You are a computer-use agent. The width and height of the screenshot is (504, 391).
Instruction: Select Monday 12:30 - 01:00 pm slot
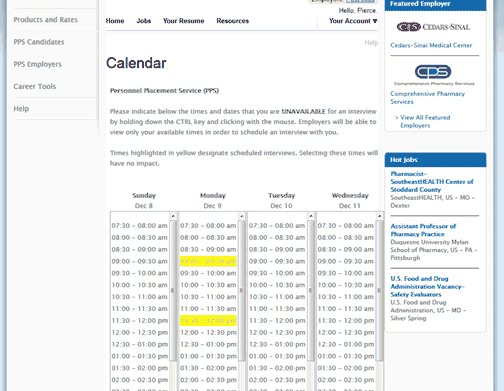208,344
